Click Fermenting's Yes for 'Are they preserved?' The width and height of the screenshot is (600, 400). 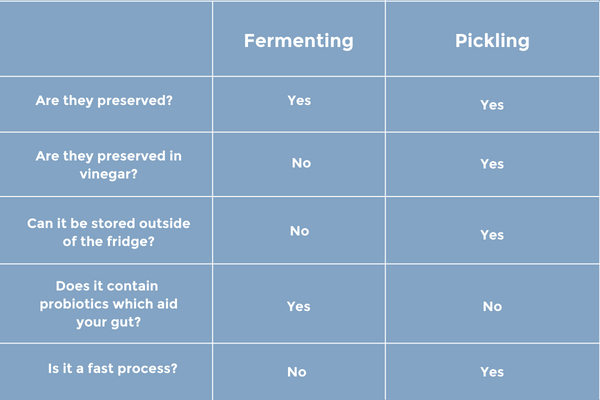click(299, 100)
